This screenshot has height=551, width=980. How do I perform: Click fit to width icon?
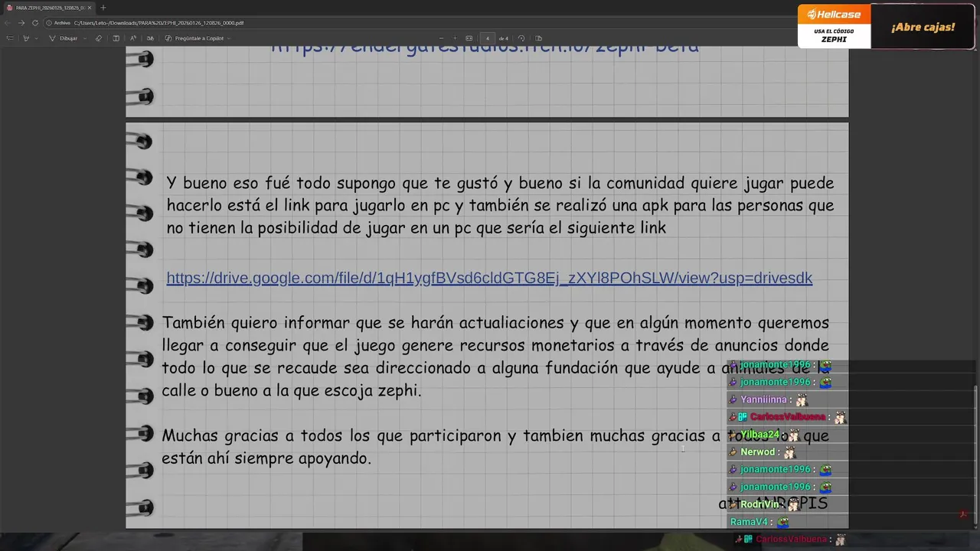click(x=469, y=38)
